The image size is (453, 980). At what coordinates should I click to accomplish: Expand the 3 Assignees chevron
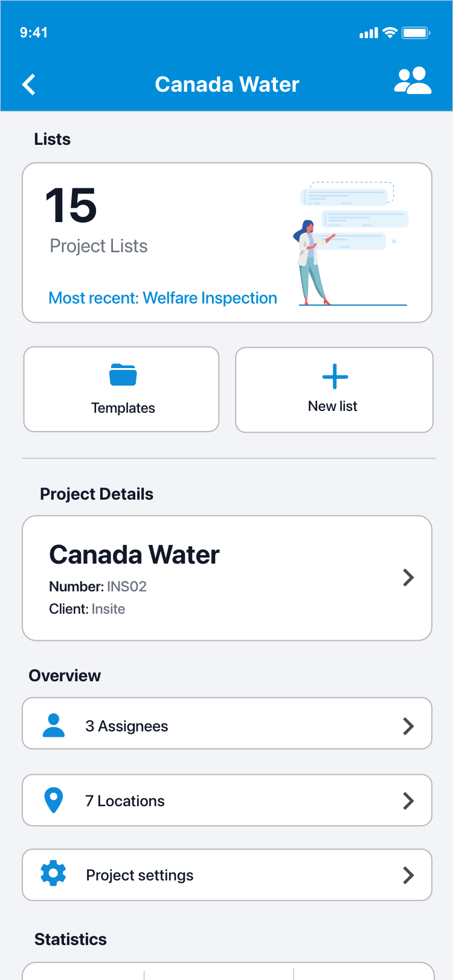click(408, 726)
